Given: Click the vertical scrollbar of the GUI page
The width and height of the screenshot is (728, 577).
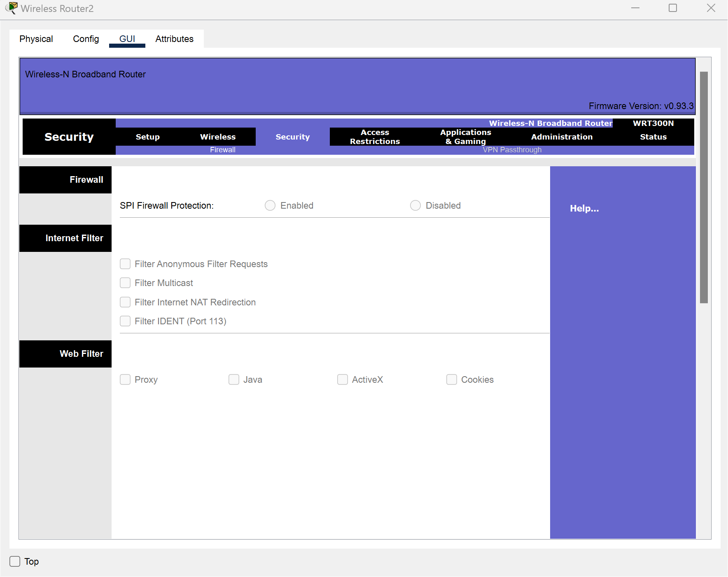Looking at the screenshot, I should [x=704, y=187].
